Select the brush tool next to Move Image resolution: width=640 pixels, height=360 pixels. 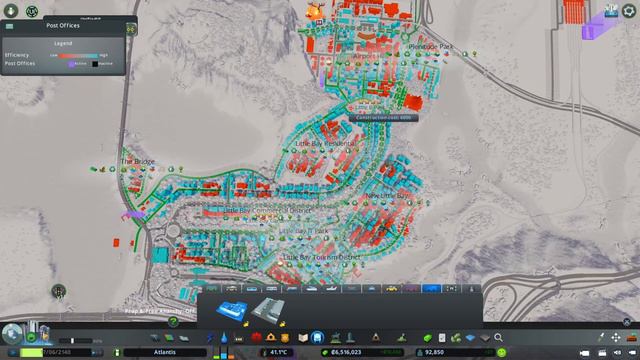point(601,338)
